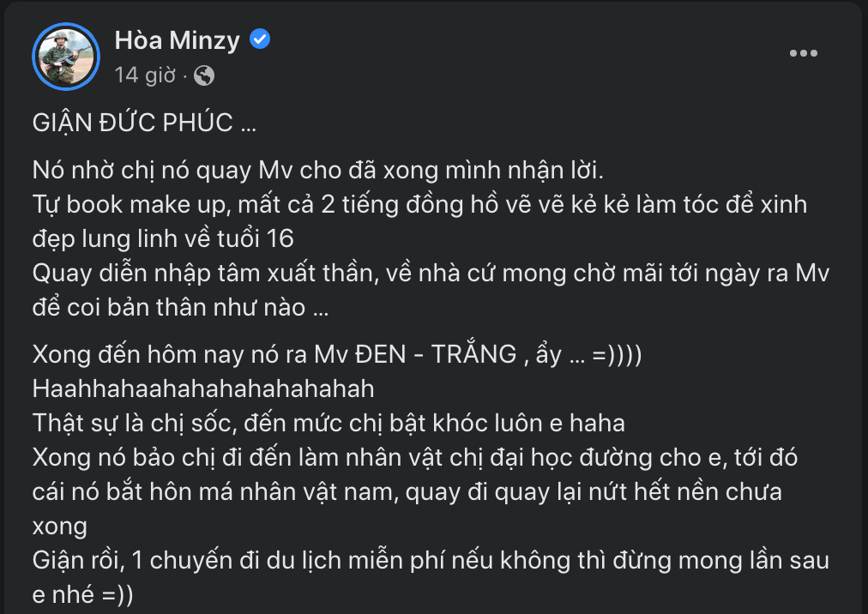Click the word ẩy in the post text
The height and width of the screenshot is (614, 868).
[x=546, y=355]
